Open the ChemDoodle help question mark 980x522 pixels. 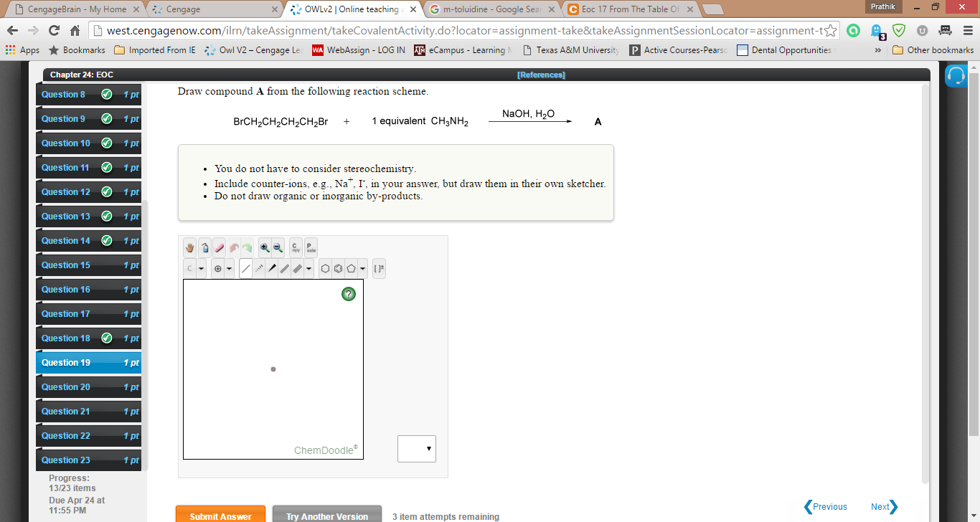tap(349, 293)
